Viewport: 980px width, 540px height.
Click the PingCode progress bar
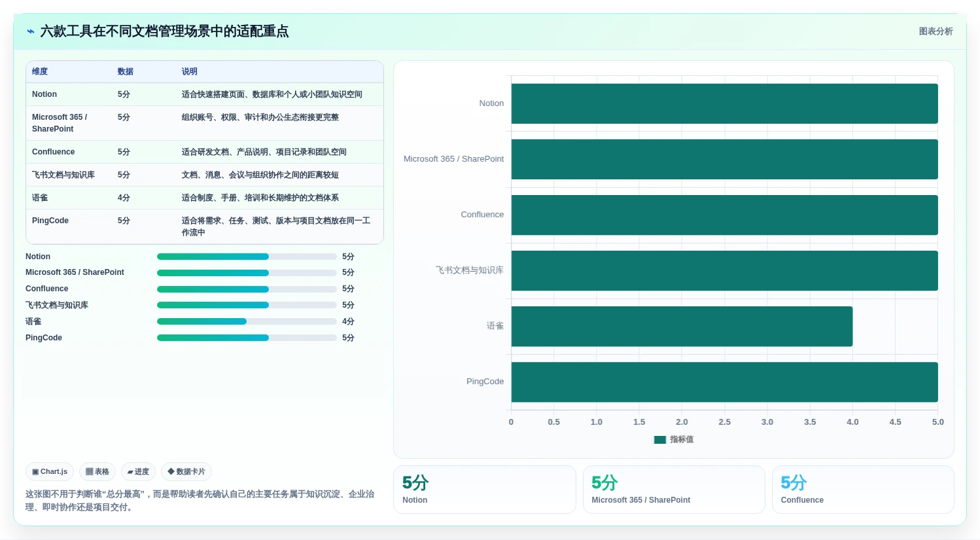coord(247,338)
